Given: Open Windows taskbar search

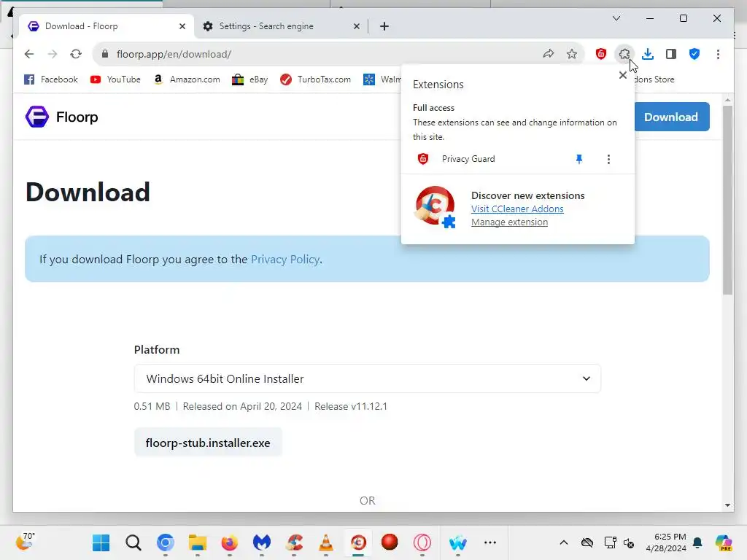Looking at the screenshot, I should click(x=133, y=542).
